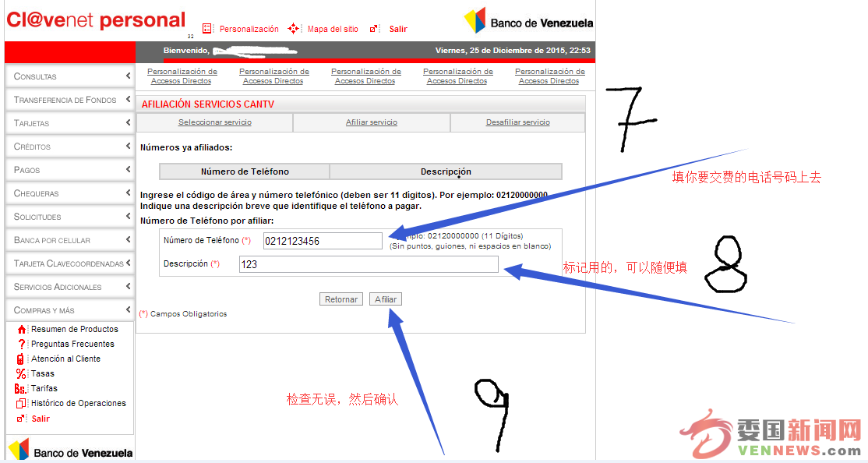Screen dimensions: 868x463
Task: Expand the Banca por Celular arrow
Action: (x=128, y=240)
